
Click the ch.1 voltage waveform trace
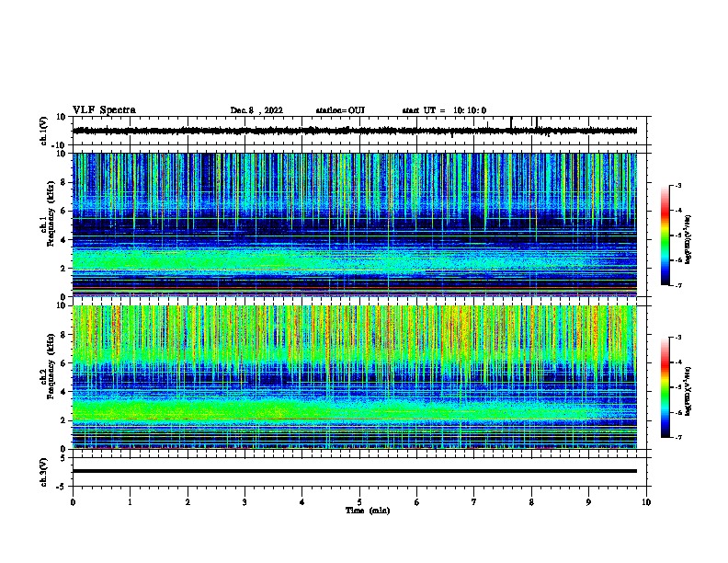pos(354,131)
